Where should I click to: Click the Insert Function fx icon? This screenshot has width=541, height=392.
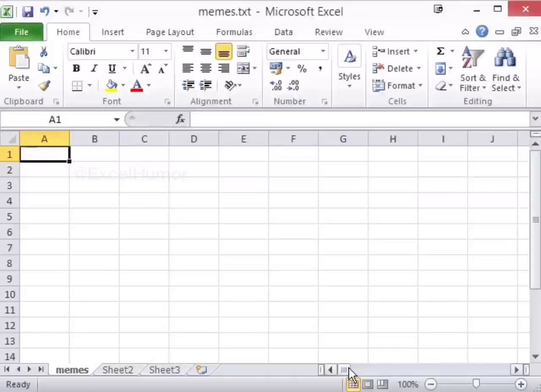[x=180, y=119]
